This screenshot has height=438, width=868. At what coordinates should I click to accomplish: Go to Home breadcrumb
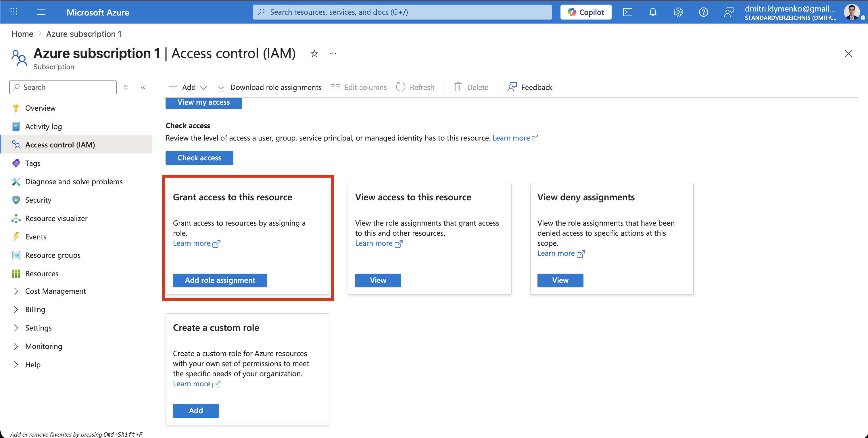(22, 34)
